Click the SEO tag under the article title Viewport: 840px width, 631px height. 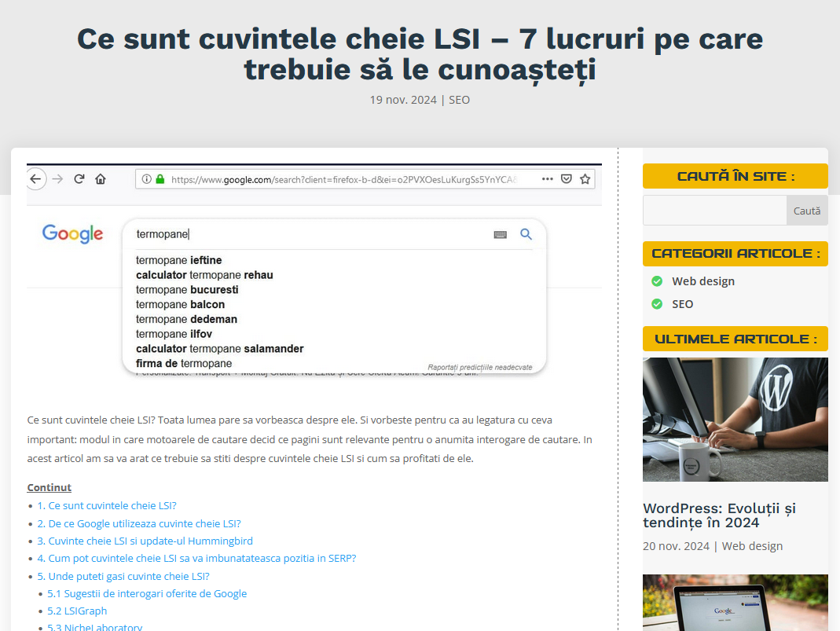pos(459,100)
